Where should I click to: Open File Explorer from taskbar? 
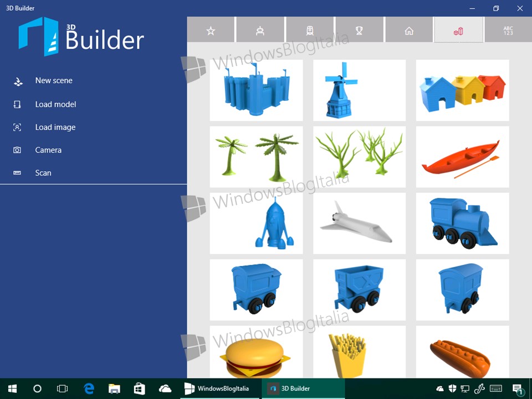(114, 388)
